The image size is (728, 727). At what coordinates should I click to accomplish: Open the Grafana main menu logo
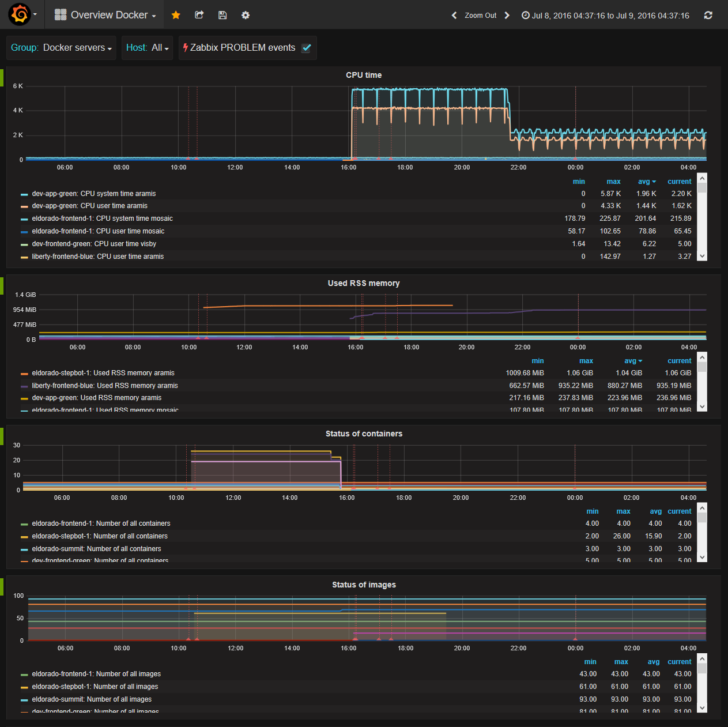pyautogui.click(x=17, y=14)
